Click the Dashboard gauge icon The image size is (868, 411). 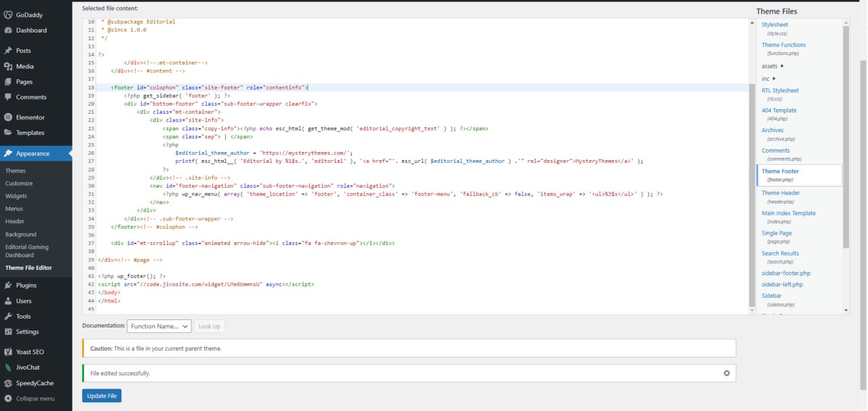tap(7, 31)
